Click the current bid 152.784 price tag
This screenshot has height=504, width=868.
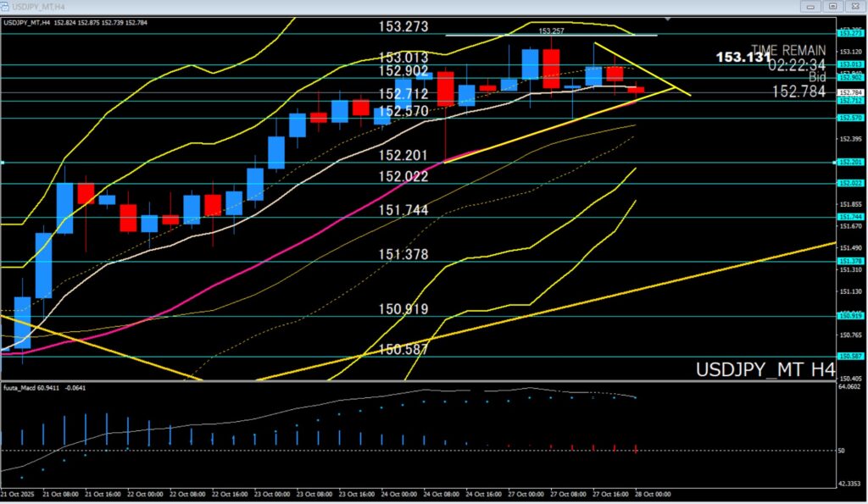849,92
